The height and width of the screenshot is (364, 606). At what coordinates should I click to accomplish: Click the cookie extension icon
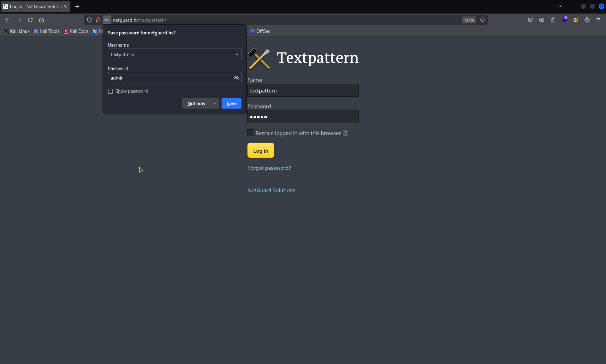(587, 20)
